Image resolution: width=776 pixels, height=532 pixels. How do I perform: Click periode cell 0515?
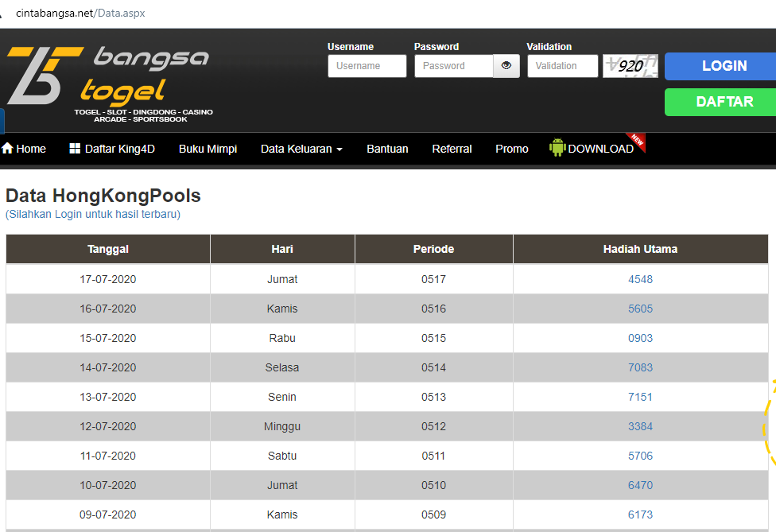pyautogui.click(x=433, y=338)
